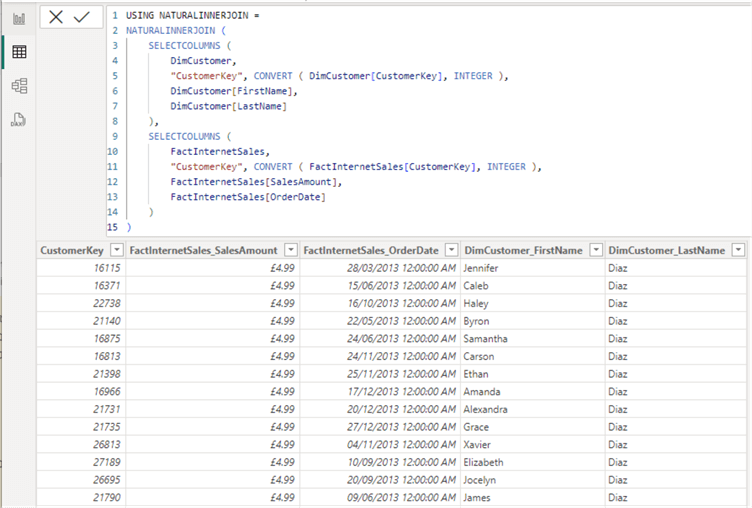Click the first SELECTCOLUMNS keyword on line 3
Image resolution: width=752 pixels, height=508 pixels.
pos(184,46)
